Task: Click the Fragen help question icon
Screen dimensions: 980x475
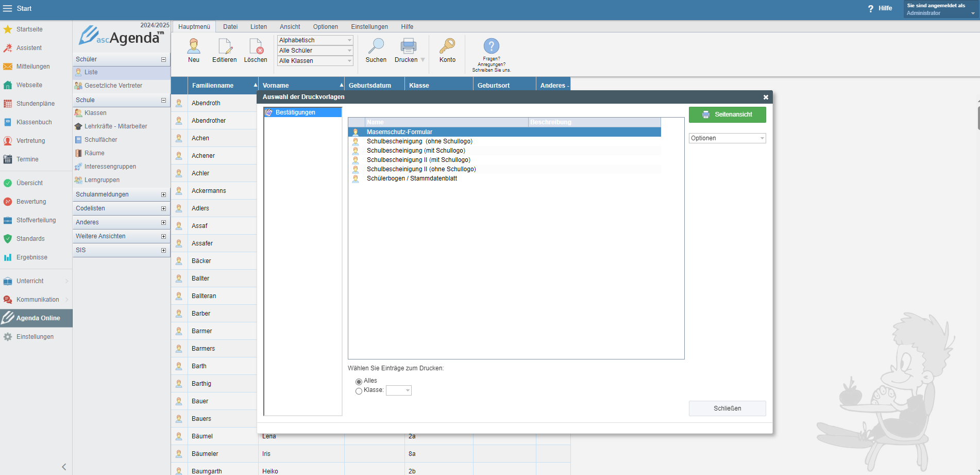Action: [x=492, y=46]
